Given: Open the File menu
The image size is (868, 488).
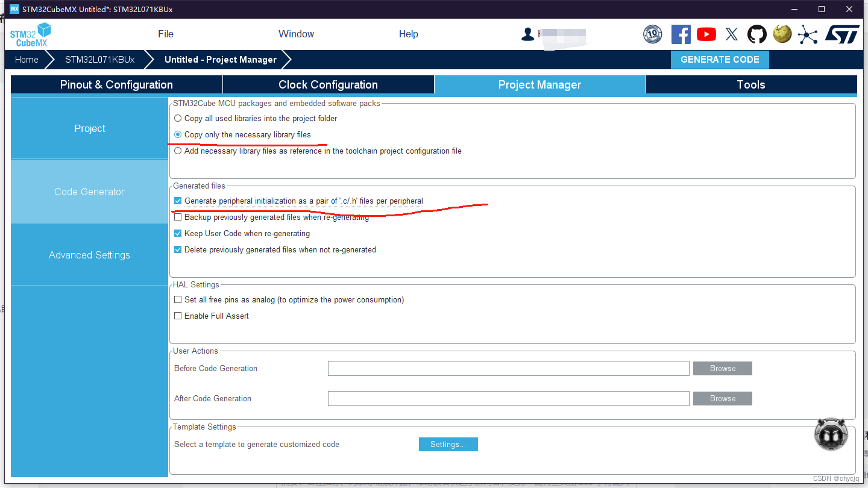Looking at the screenshot, I should (166, 34).
